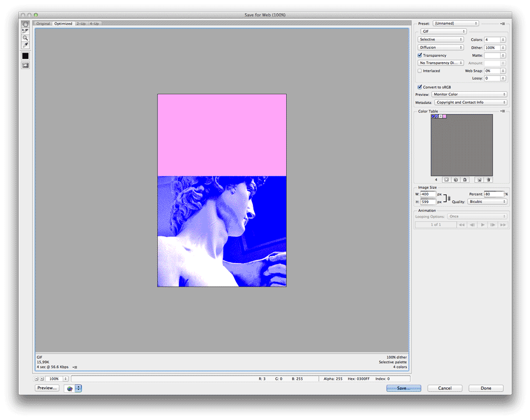Toggle constrain proportions link icon

point(449,198)
